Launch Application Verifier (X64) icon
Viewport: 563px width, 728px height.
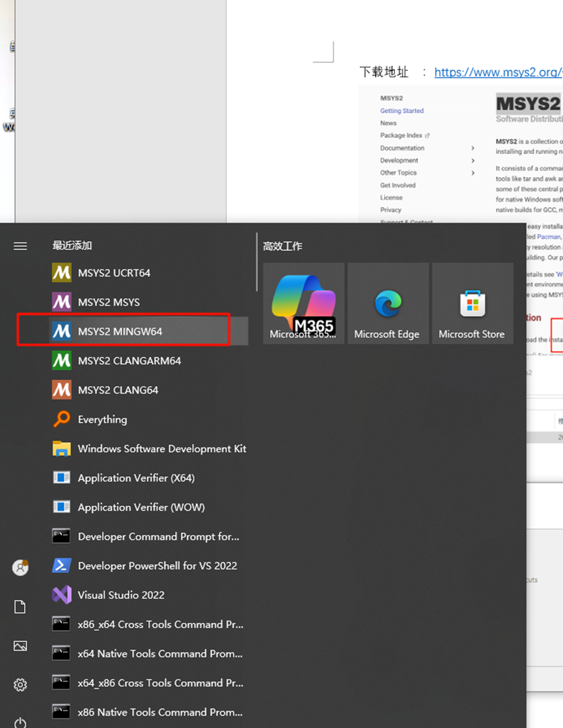pos(62,477)
